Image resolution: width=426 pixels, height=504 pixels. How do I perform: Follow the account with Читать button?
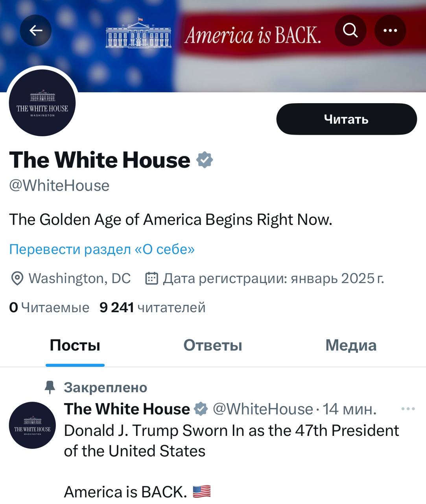click(x=347, y=119)
